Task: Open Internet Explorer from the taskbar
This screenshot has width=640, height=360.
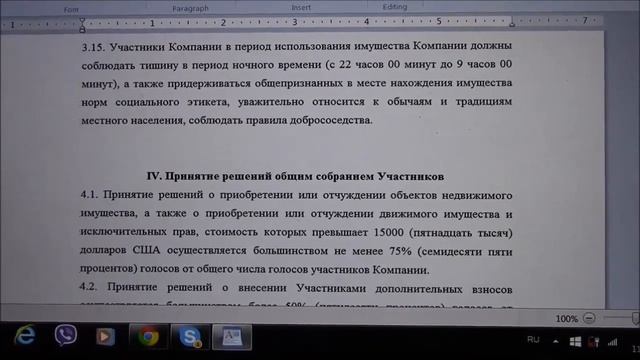Action: [24, 336]
